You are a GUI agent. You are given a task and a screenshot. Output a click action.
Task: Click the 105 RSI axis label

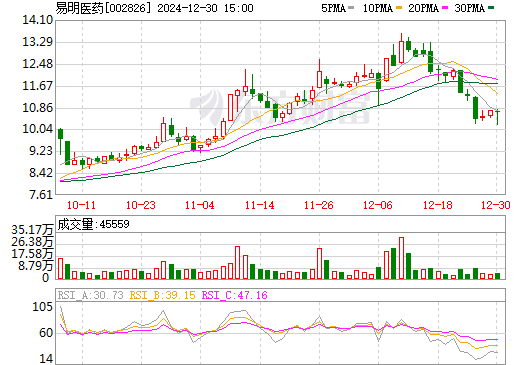click(42, 307)
